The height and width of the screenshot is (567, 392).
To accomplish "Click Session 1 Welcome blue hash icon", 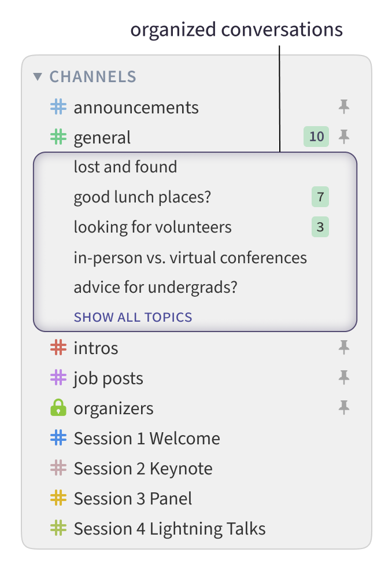I will [58, 438].
